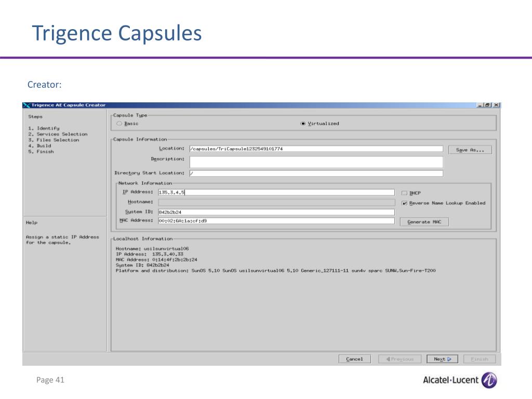The height and width of the screenshot is (399, 532).
Task: Click the greyed-out Previous button
Action: [400, 359]
